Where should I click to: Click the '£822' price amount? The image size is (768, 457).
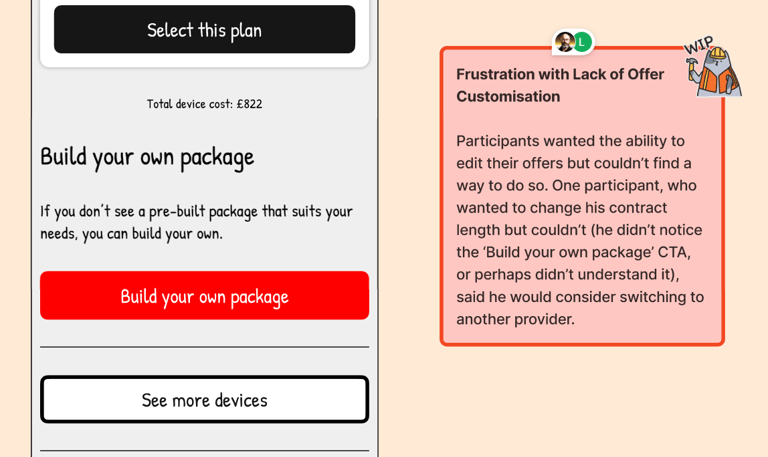[x=249, y=103]
